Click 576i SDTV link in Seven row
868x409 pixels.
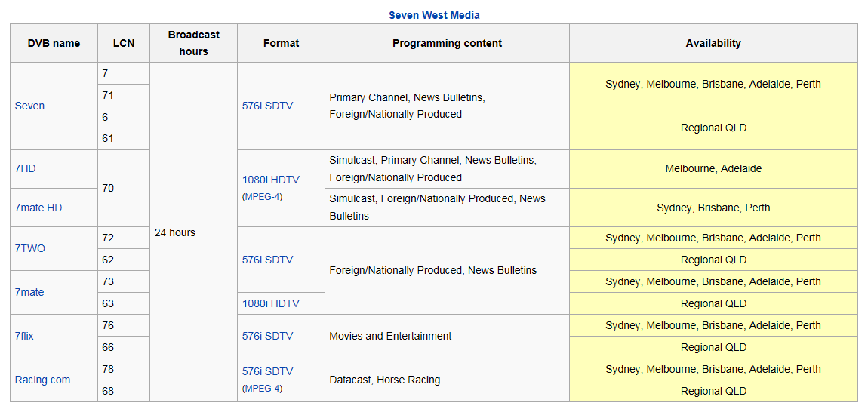pos(267,106)
